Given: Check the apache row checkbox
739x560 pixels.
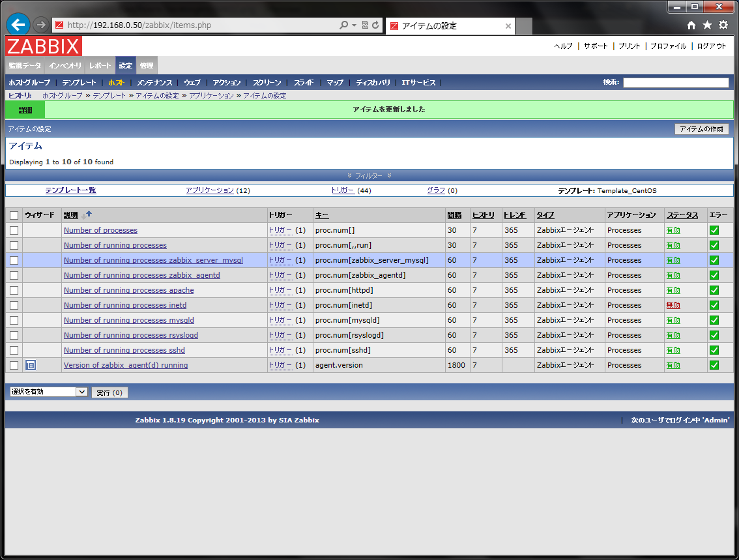Looking at the screenshot, I should [14, 290].
